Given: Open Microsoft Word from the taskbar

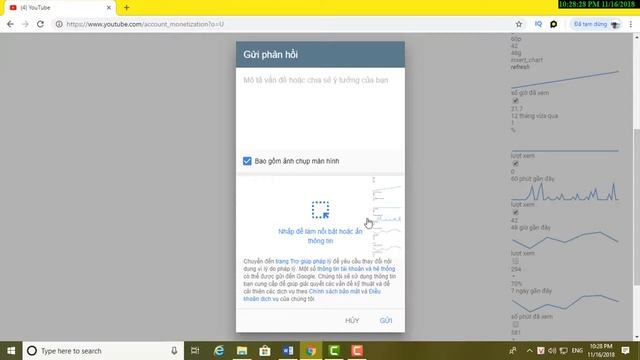Looking at the screenshot, I should pos(288,351).
